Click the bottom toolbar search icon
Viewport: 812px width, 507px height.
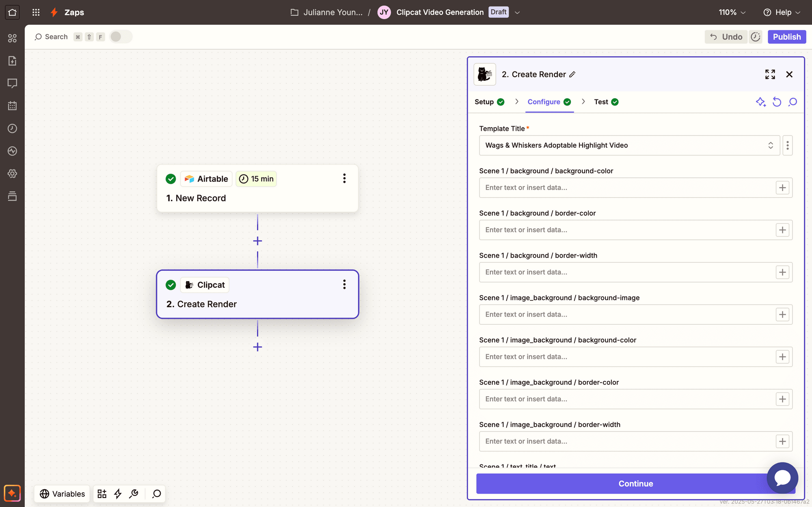(157, 494)
